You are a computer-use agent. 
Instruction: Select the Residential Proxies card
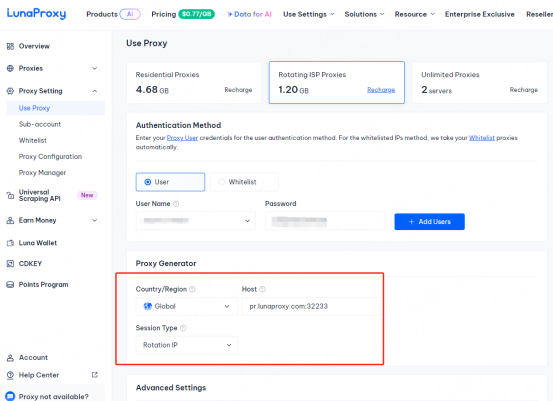pyautogui.click(x=194, y=83)
